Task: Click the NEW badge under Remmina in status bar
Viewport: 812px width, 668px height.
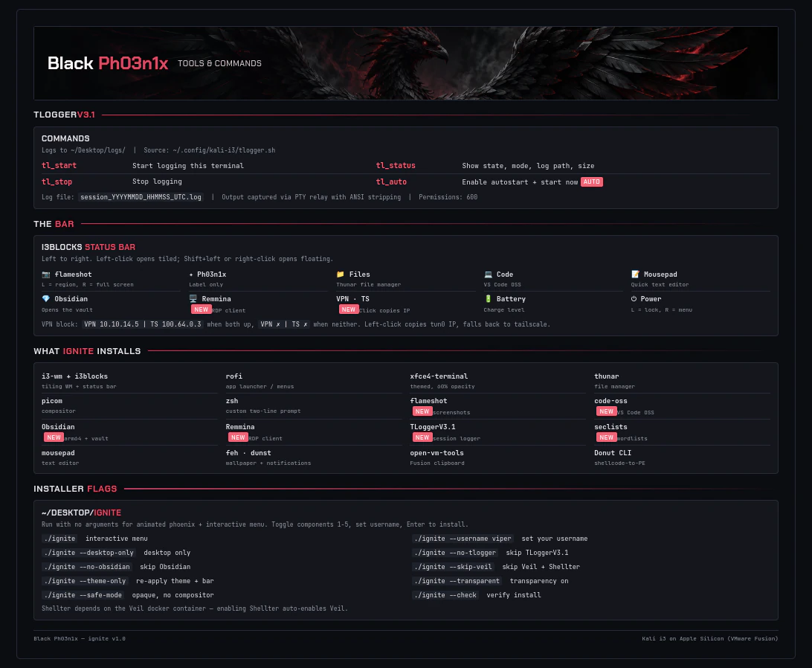Action: (202, 309)
